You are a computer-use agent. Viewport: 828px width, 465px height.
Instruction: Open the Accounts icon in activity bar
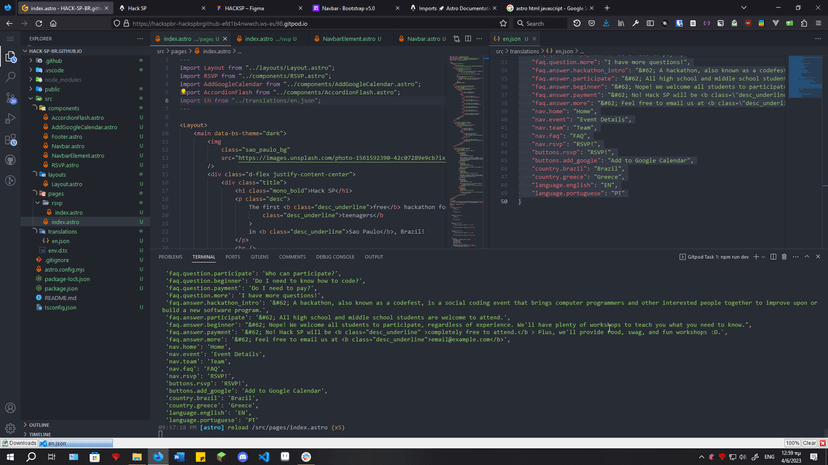[x=11, y=408]
